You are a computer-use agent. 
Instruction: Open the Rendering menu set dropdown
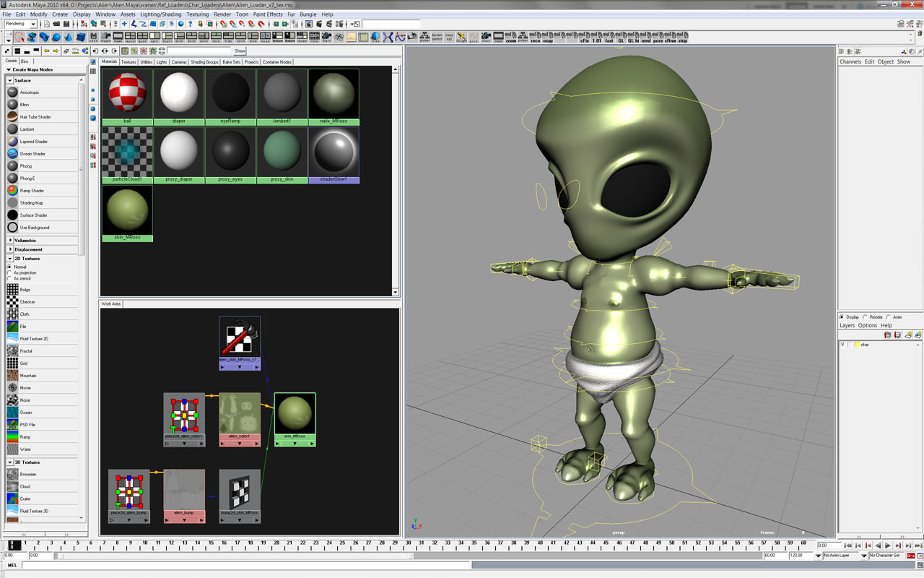tap(20, 24)
